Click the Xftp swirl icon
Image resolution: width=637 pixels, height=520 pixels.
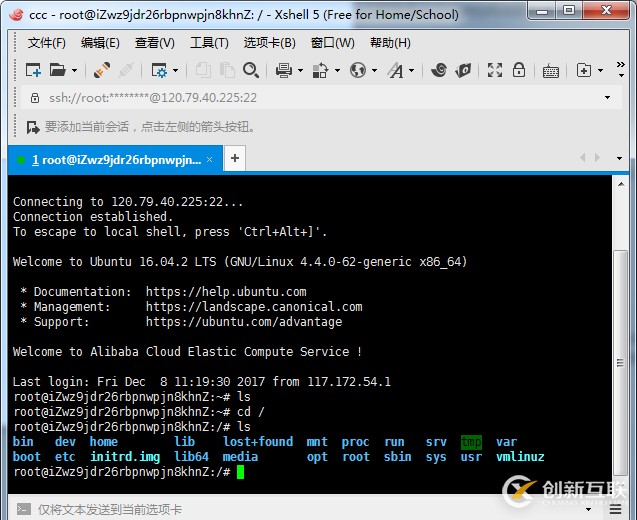(439, 70)
